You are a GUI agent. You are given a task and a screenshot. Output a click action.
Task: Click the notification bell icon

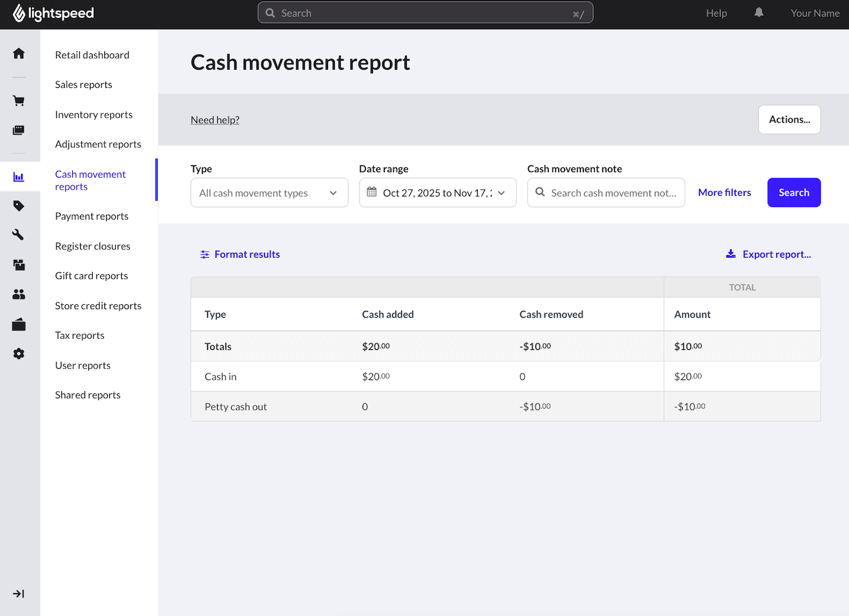click(x=759, y=12)
